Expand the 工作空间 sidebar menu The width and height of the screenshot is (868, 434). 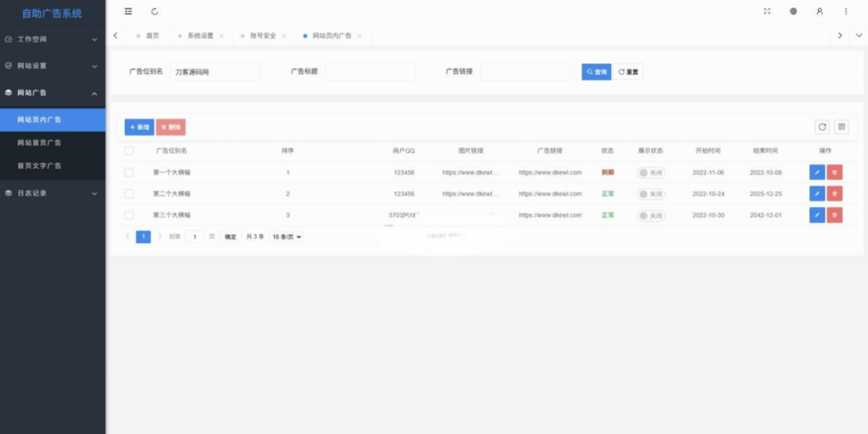click(53, 39)
